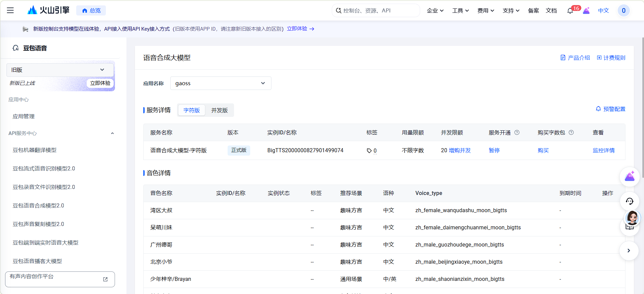
Task: Click the floating assistant avatar
Action: pyautogui.click(x=632, y=218)
